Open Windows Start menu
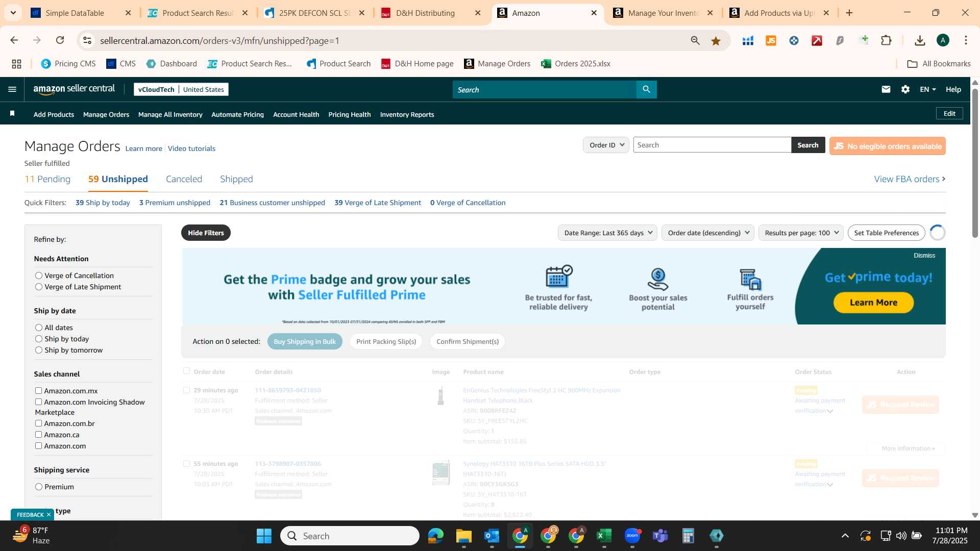The image size is (980, 551). click(x=264, y=536)
